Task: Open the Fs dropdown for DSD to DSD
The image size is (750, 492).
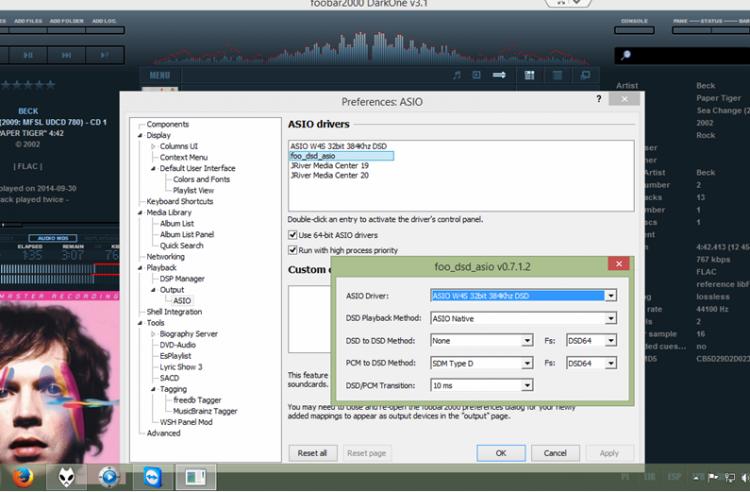Action: 611,340
